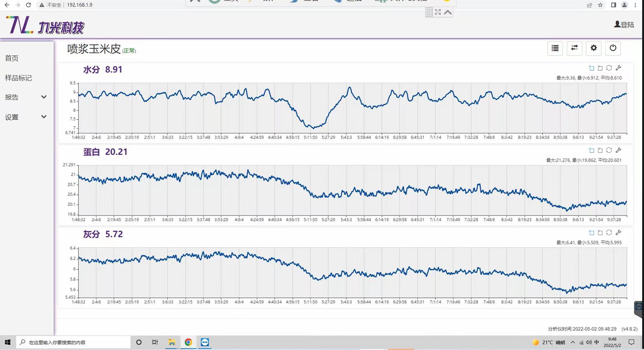Open the browser three-dot menu
The height and width of the screenshot is (350, 644).
[636, 5]
